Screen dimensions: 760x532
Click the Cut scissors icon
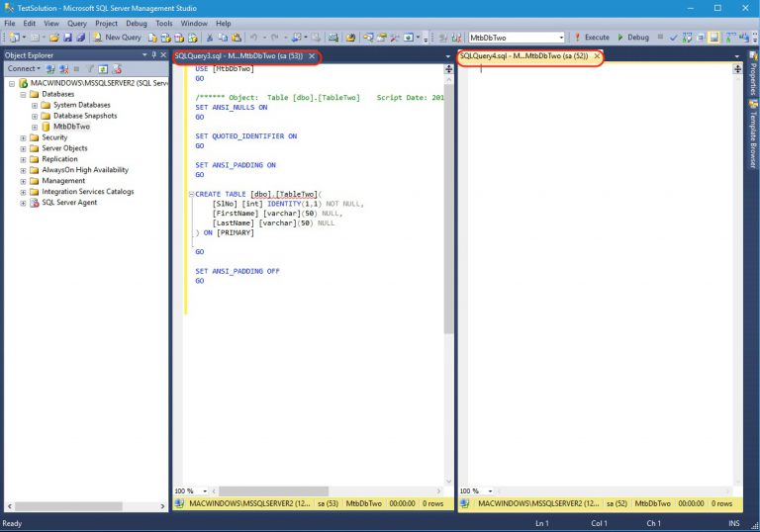[x=210, y=38]
